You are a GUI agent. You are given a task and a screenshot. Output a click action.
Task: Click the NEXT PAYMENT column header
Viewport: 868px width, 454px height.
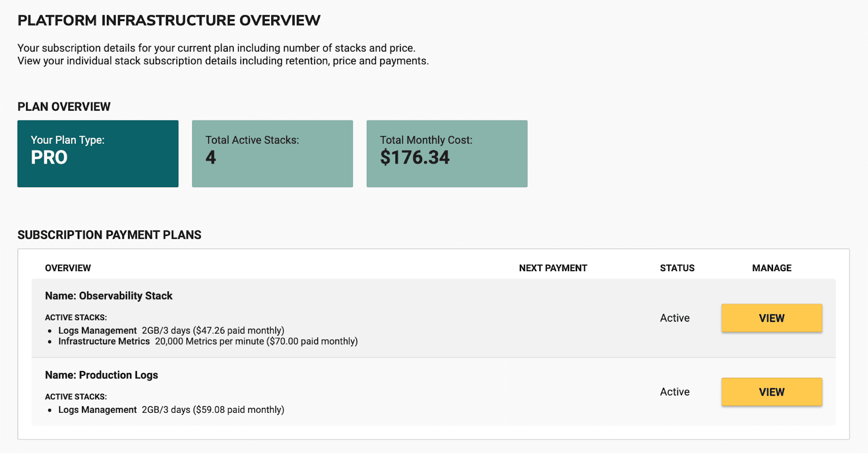553,268
